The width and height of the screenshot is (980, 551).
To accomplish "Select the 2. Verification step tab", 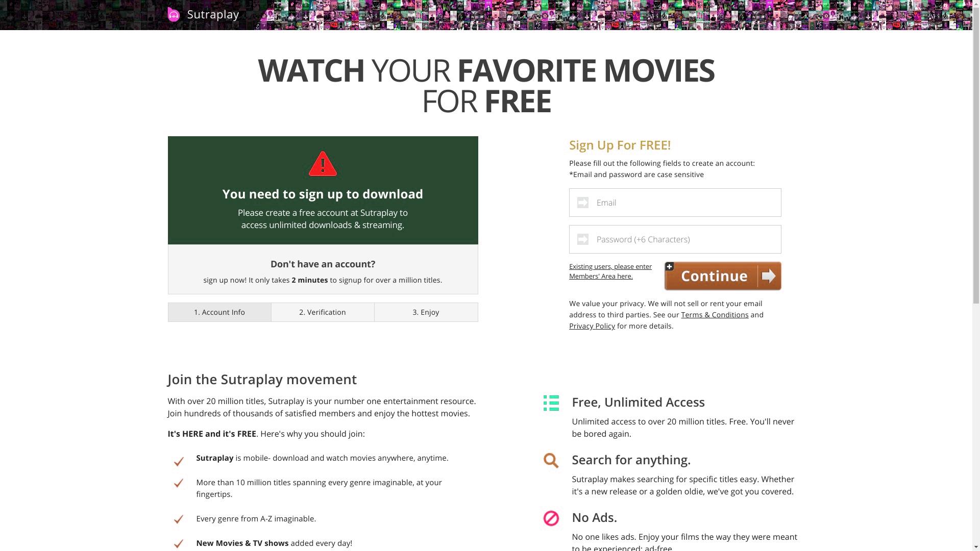I will click(x=323, y=312).
